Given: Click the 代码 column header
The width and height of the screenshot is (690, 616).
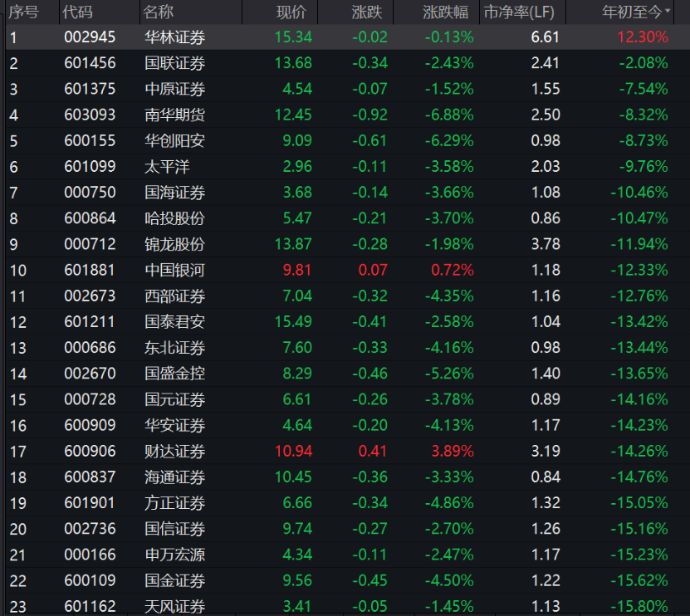Looking at the screenshot, I should 78,12.
